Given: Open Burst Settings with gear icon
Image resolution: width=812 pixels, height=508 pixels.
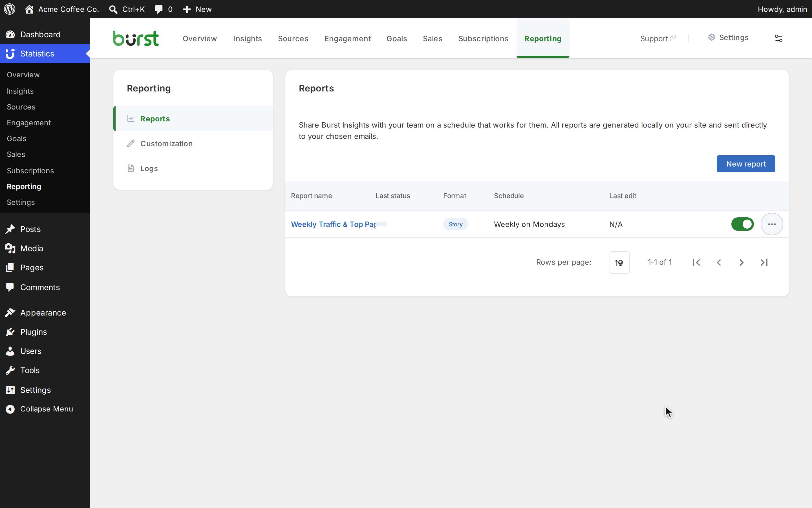Looking at the screenshot, I should (x=728, y=38).
